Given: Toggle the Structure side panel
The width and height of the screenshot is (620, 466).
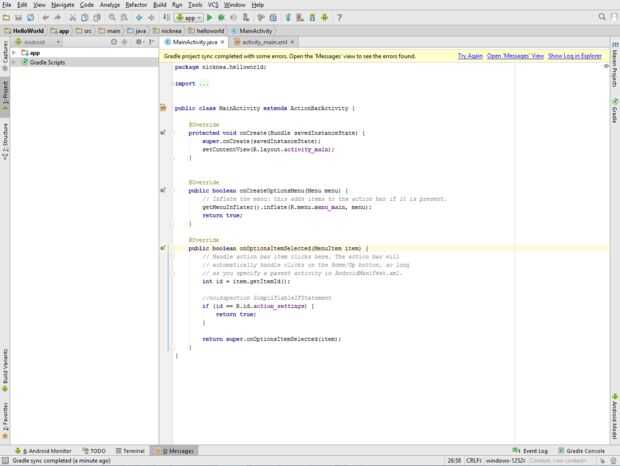Looking at the screenshot, I should point(5,136).
